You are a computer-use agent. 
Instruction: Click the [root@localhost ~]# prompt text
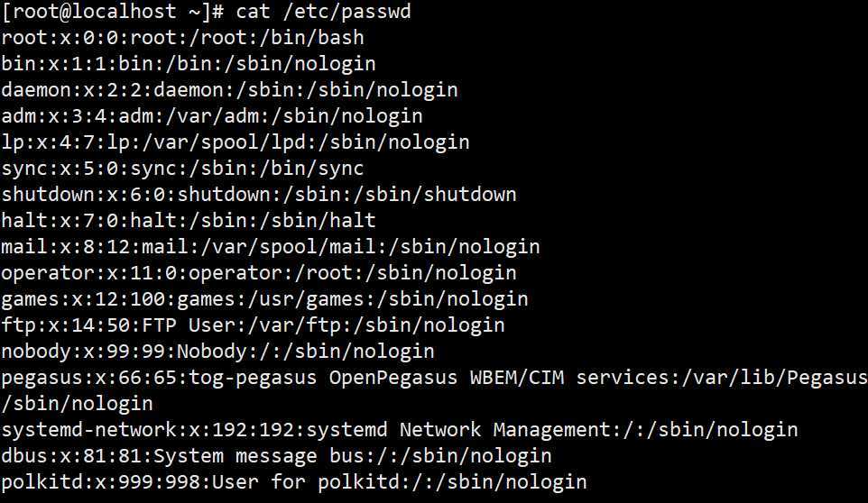[x=113, y=12]
